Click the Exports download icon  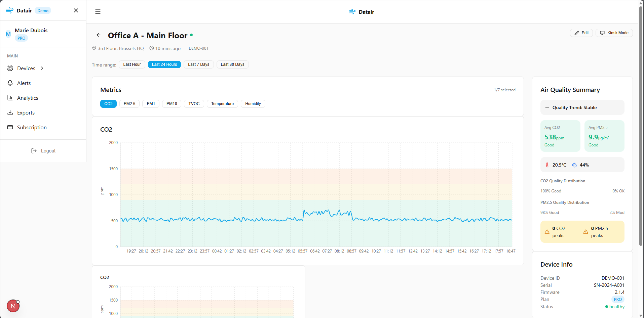pos(10,112)
